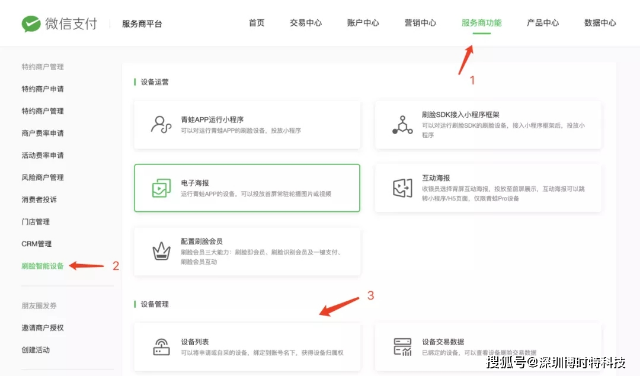Click the 设备交易数据 chart icon

(x=402, y=347)
